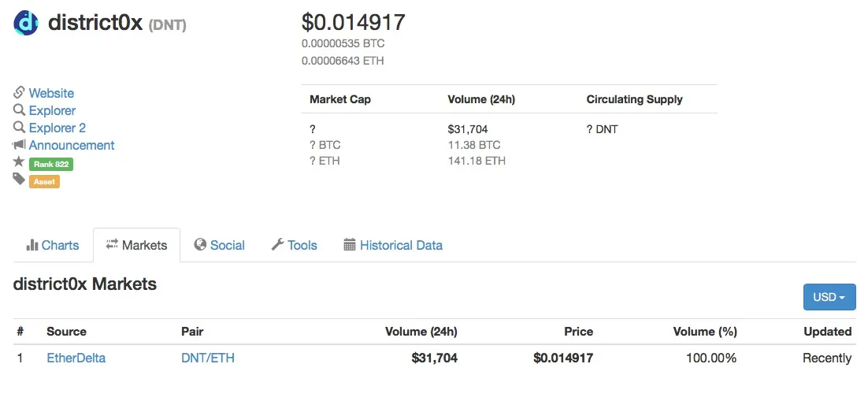This screenshot has height=401, width=868.
Task: Switch to the Social tab
Action: coord(219,245)
